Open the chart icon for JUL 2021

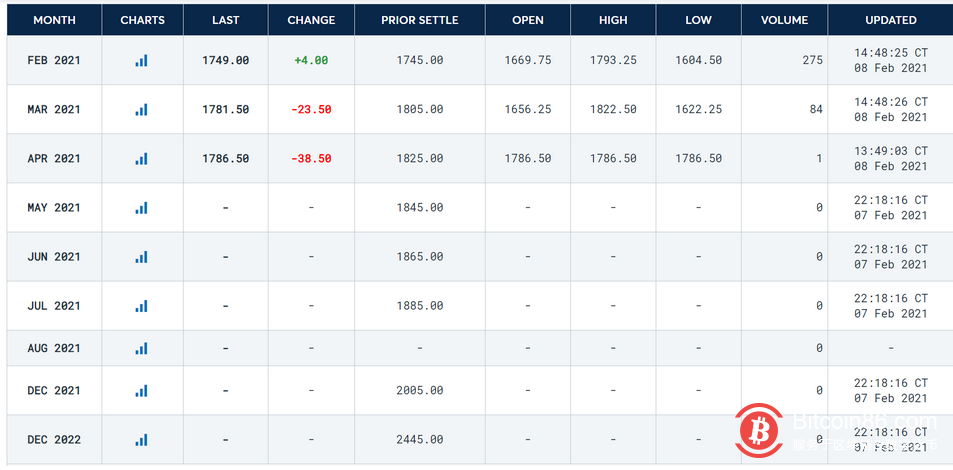tap(142, 305)
